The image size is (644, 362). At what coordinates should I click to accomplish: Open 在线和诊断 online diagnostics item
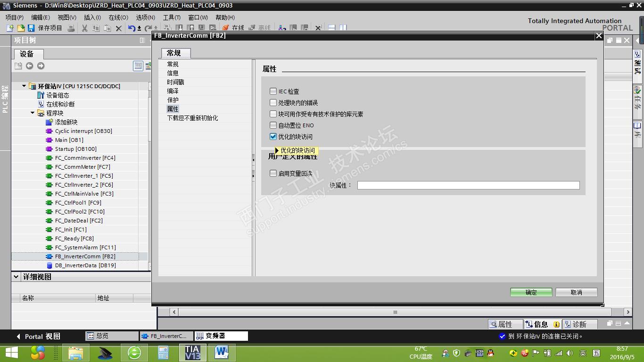(60, 104)
